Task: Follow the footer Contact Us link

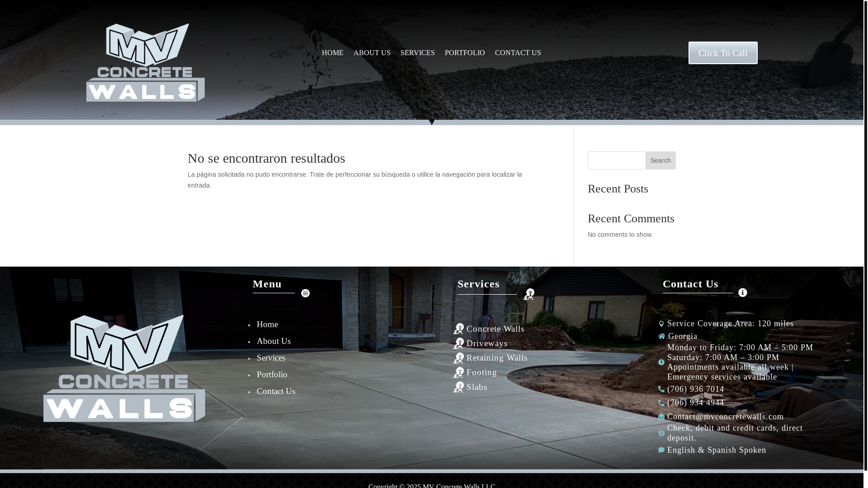Action: tap(276, 391)
